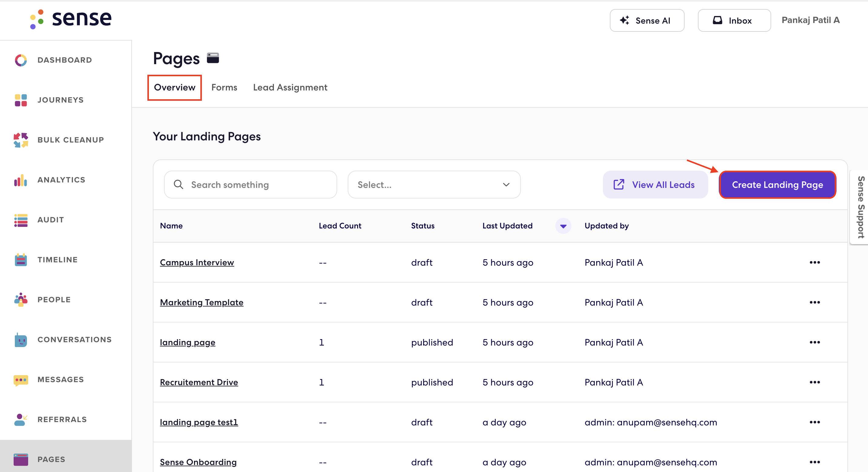Click the Journeys colored squares icon
868x472 pixels.
coord(21,100)
